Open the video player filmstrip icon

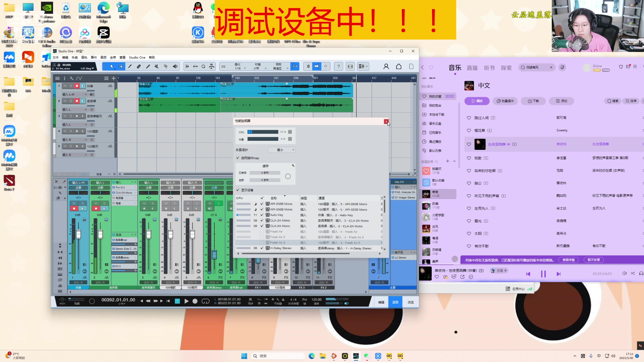[x=350, y=66]
